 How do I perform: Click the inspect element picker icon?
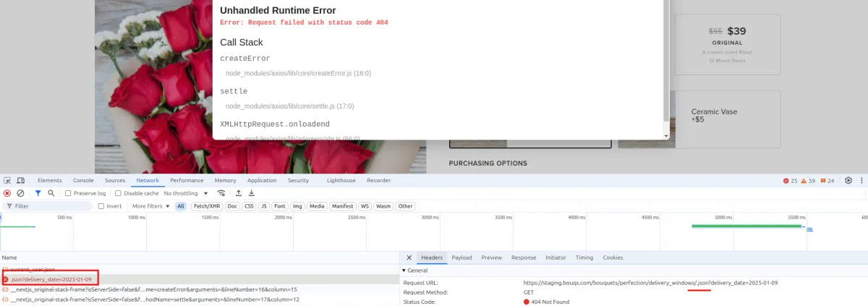point(8,180)
